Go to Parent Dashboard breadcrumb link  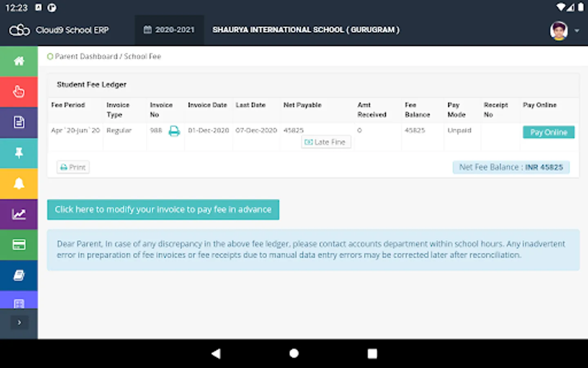pos(86,56)
